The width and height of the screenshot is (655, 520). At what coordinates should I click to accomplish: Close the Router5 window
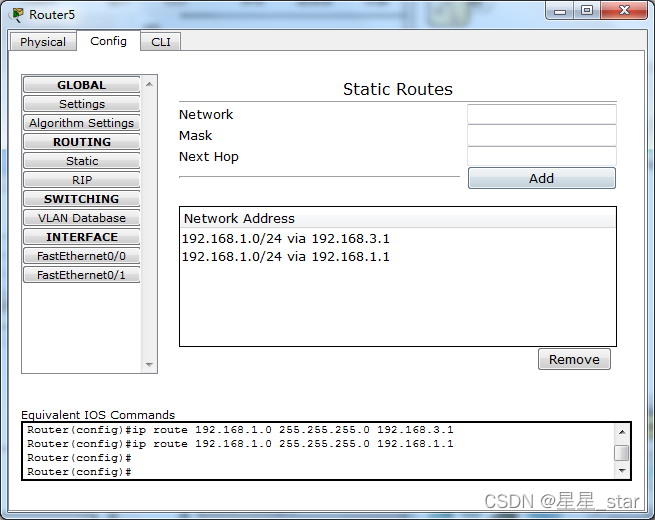pyautogui.click(x=624, y=10)
